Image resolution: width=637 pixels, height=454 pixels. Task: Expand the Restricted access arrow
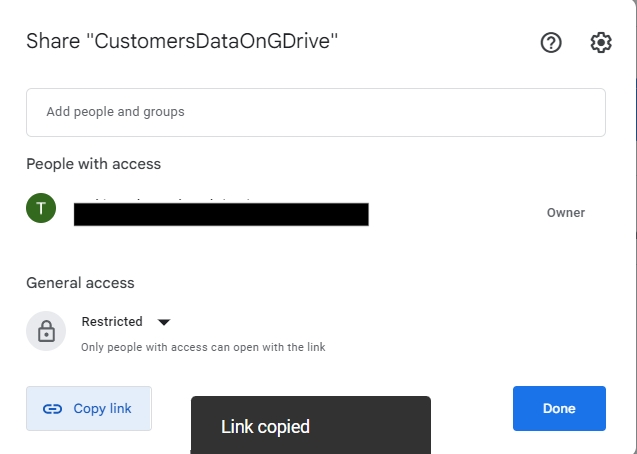[x=165, y=322]
